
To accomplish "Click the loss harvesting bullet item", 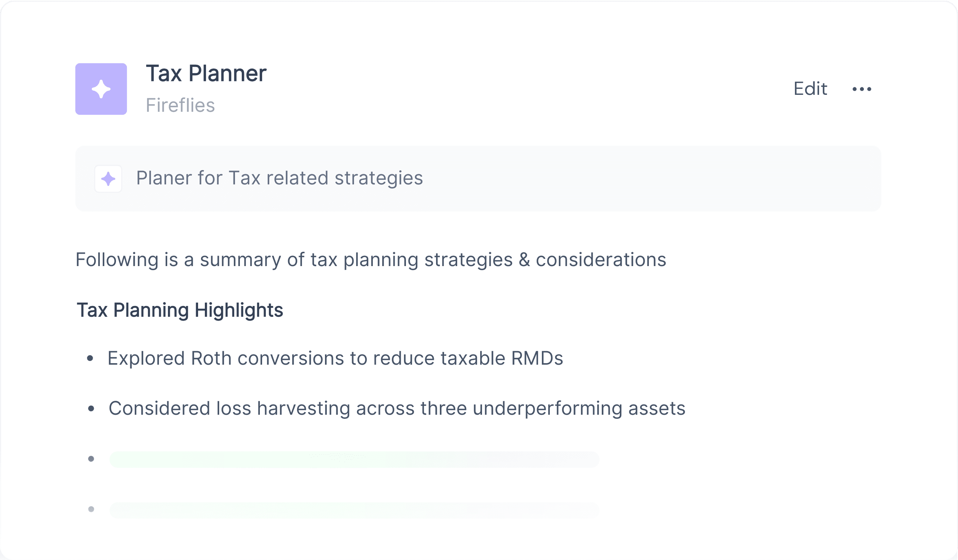I will coord(397,408).
